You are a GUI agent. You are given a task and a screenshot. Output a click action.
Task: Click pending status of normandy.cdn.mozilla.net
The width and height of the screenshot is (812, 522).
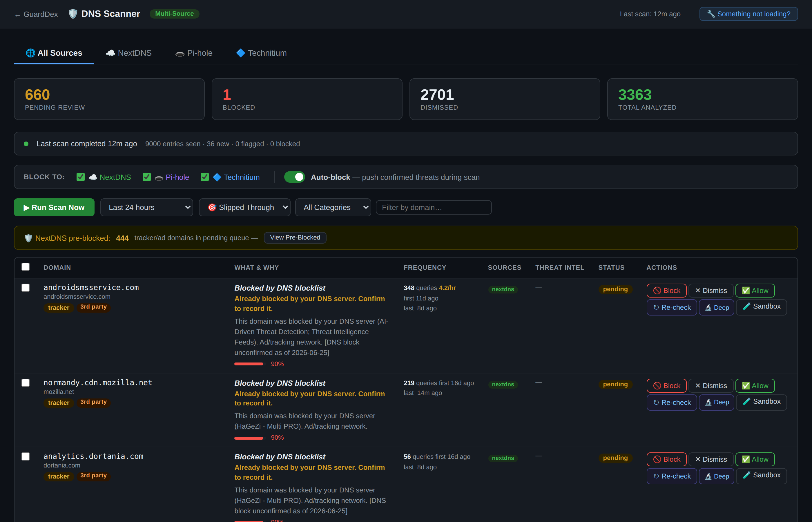pyautogui.click(x=615, y=384)
